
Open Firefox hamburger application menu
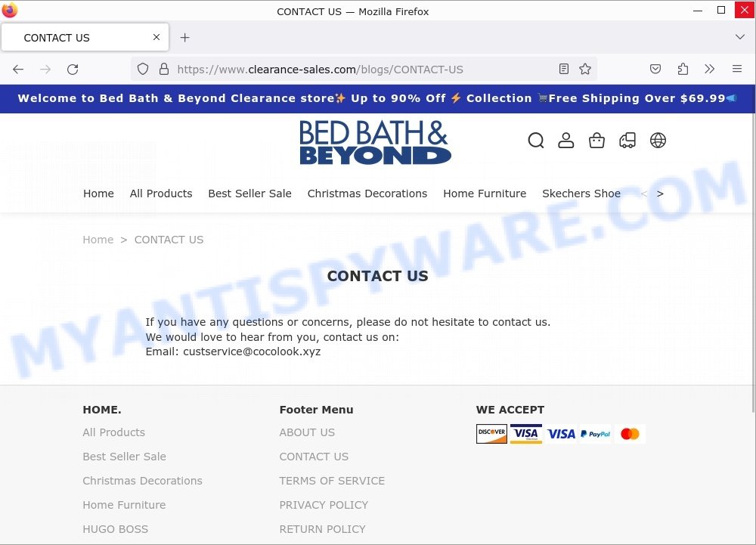736,69
